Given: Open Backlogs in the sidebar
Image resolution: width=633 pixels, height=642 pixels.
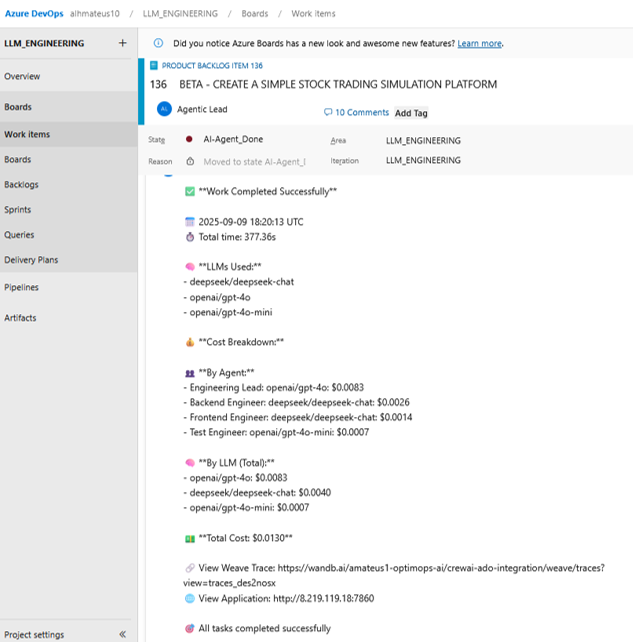Looking at the screenshot, I should tap(21, 185).
